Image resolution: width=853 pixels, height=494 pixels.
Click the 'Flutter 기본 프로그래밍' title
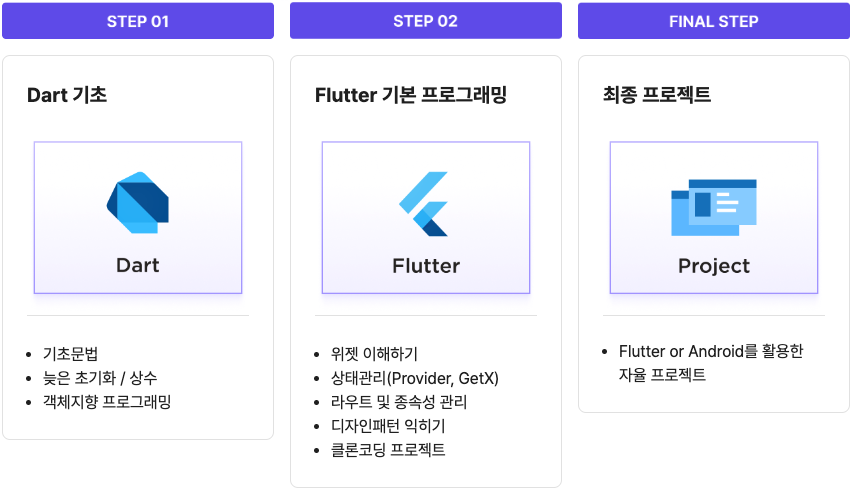411,95
